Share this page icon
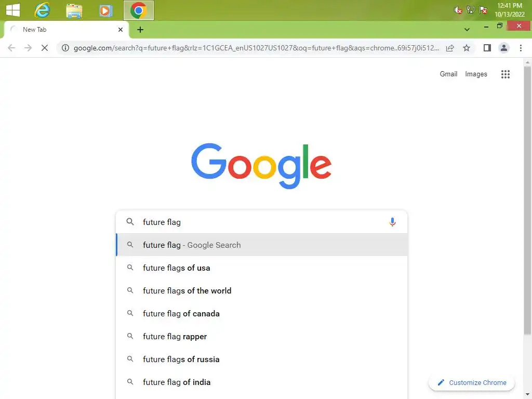Image resolution: width=532 pixels, height=399 pixels. point(450,48)
